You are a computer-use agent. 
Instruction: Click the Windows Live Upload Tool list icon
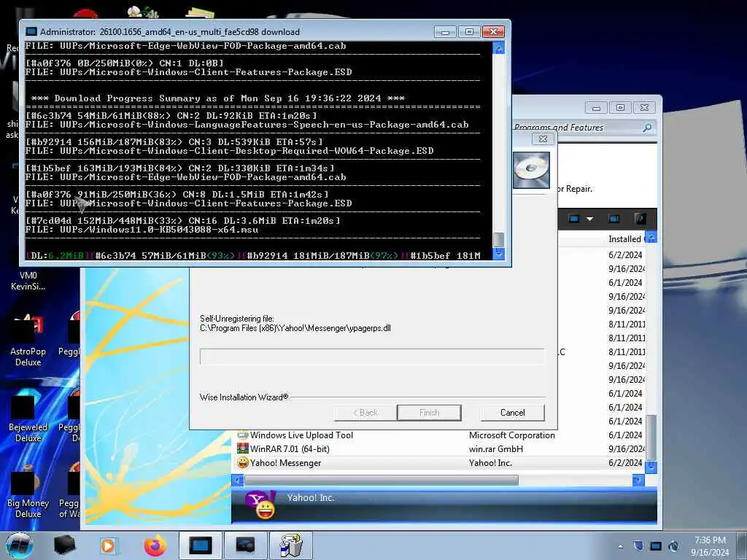click(242, 435)
